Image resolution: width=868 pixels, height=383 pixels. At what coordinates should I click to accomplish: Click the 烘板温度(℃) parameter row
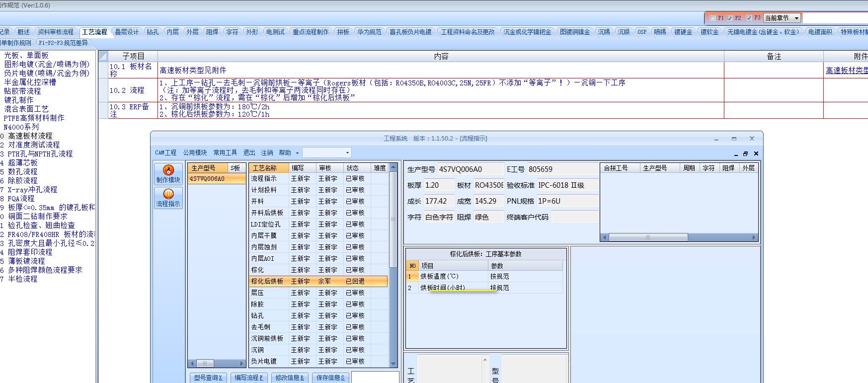484,276
